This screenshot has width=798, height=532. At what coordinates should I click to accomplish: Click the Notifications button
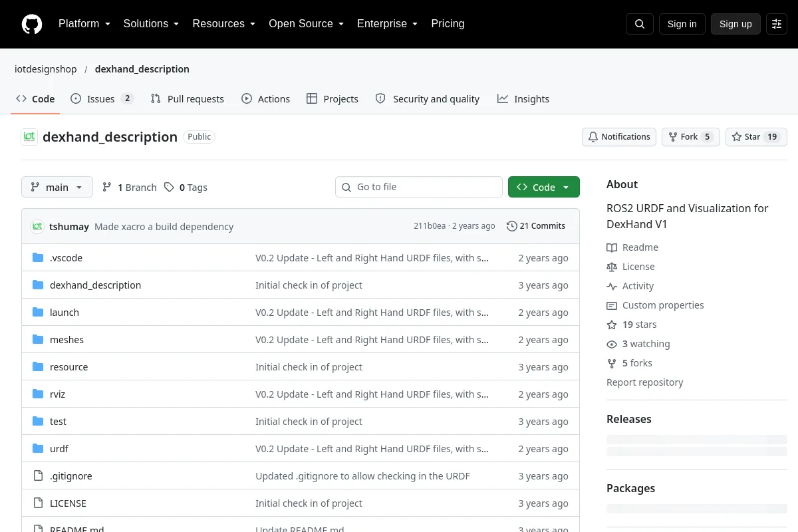[619, 137]
